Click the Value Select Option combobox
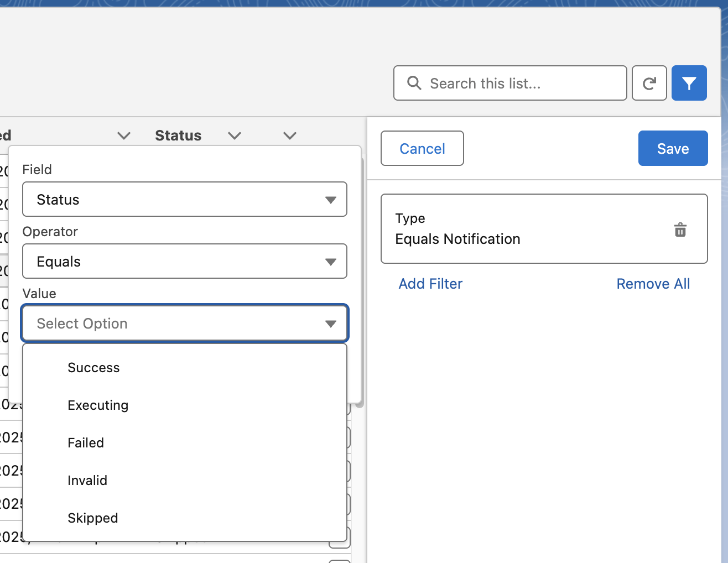Image resolution: width=728 pixels, height=563 pixels. click(x=184, y=323)
